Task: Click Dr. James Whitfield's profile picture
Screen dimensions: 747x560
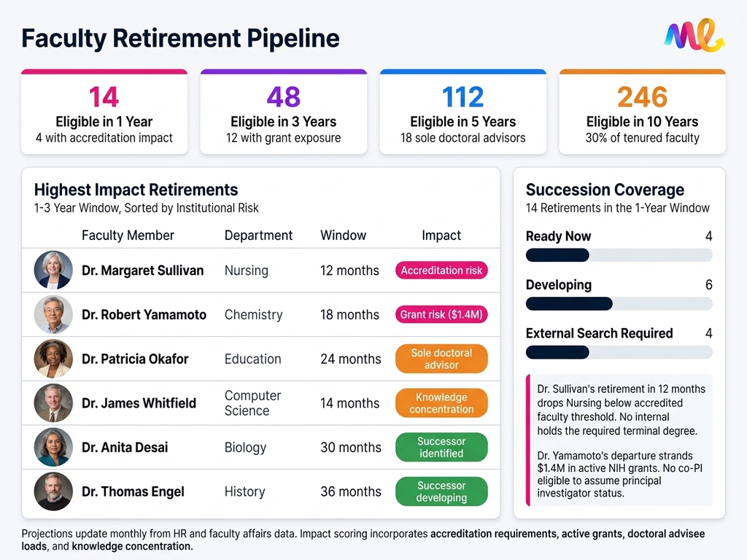Action: pyautogui.click(x=53, y=403)
